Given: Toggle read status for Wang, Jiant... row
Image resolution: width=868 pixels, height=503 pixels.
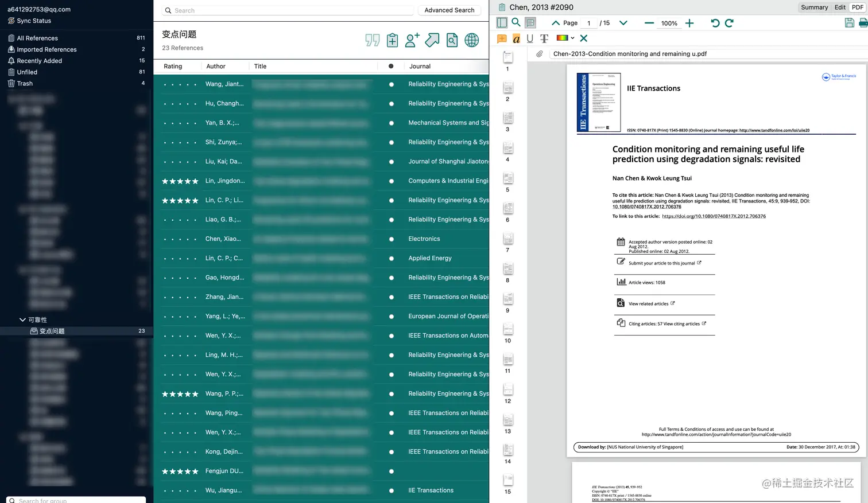Looking at the screenshot, I should [x=392, y=84].
